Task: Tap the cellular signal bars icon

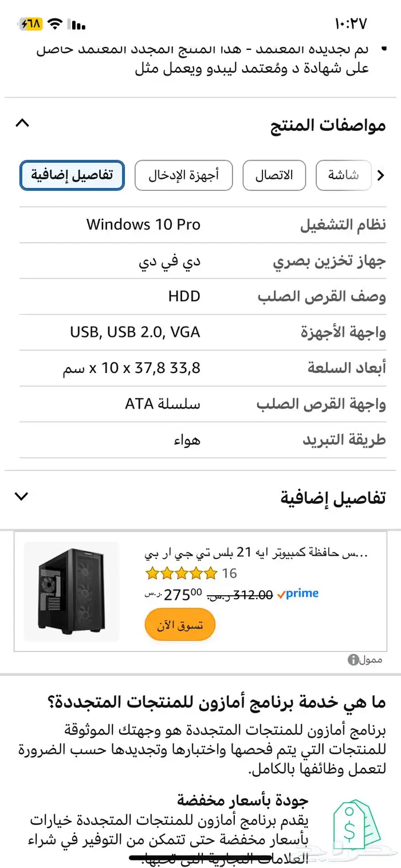Action: point(77,25)
